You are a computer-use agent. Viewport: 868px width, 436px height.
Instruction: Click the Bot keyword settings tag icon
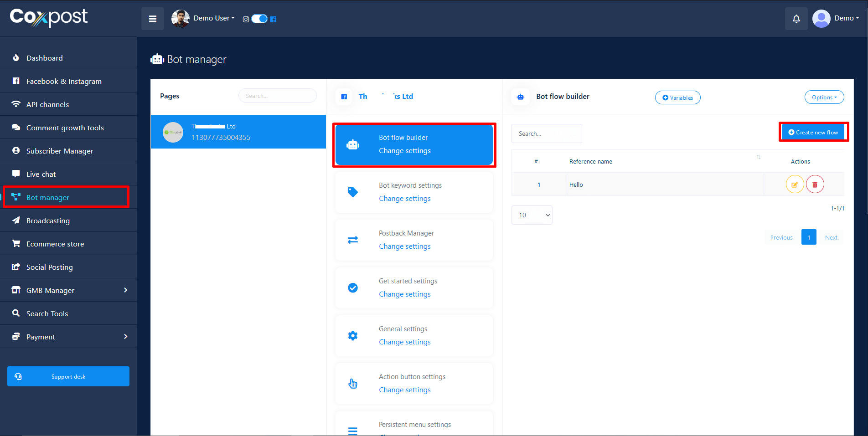[353, 192]
